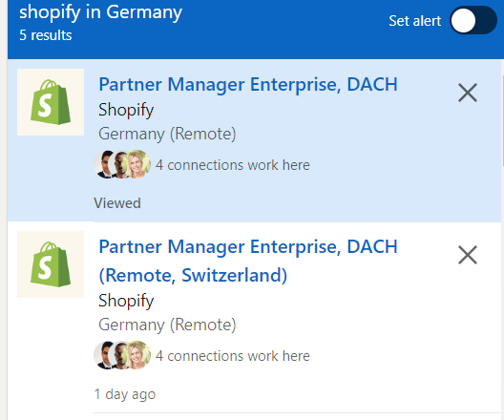
Task: Click the "shopify in Germany" search heading
Action: [x=100, y=12]
